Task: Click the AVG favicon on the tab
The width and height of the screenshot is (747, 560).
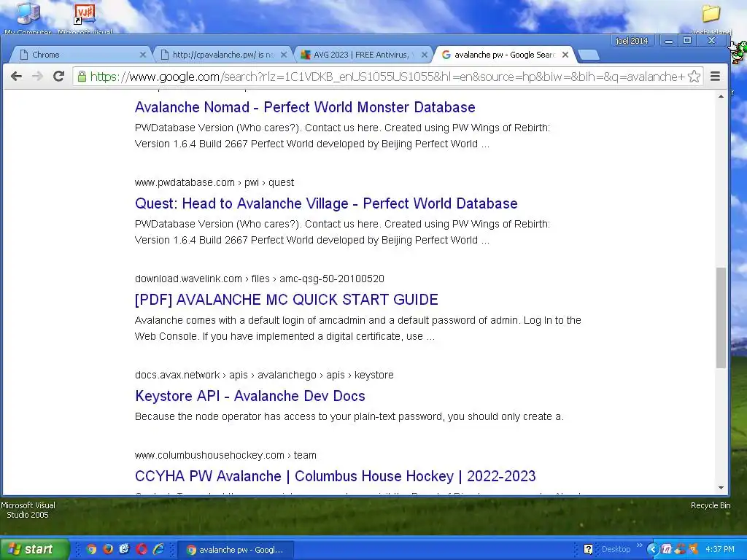Action: pos(306,55)
